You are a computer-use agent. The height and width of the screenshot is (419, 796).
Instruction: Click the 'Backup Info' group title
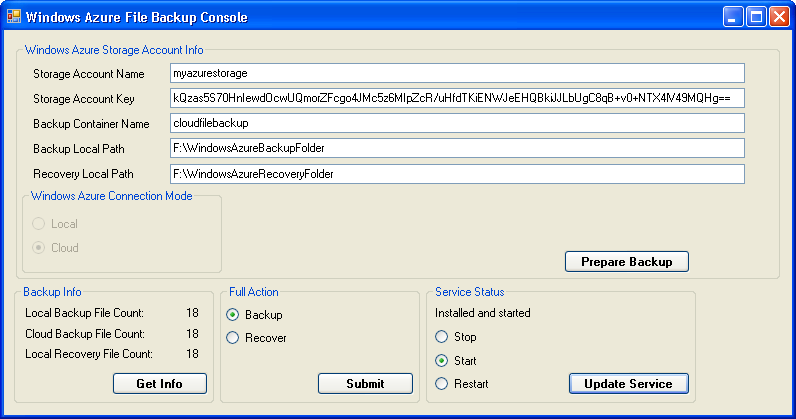point(52,292)
